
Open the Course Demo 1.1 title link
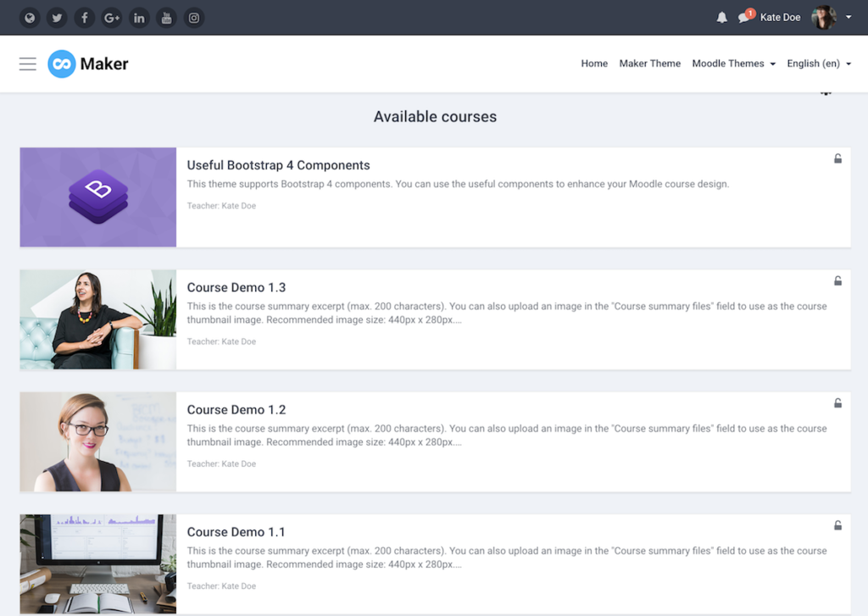236,532
